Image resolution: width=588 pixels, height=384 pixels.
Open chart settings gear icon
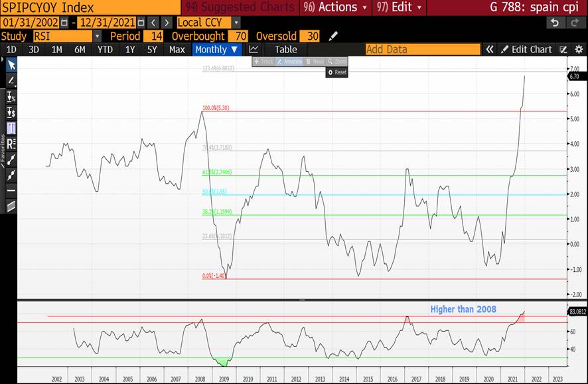tap(579, 49)
